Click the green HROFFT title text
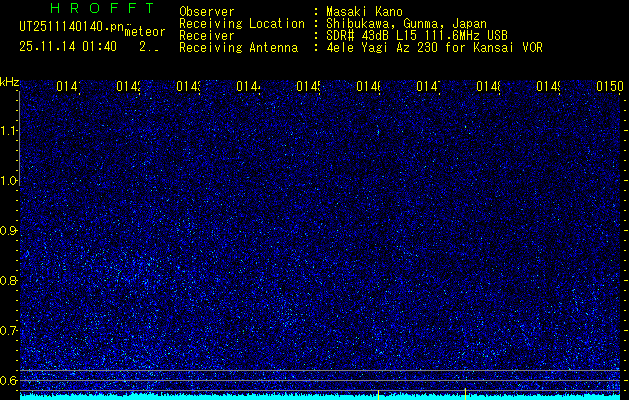 [102, 8]
